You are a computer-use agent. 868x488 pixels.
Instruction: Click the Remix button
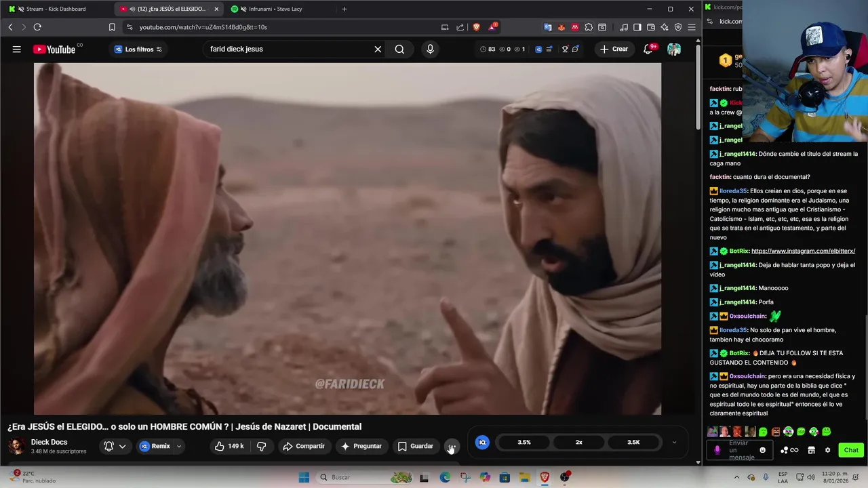point(155,446)
